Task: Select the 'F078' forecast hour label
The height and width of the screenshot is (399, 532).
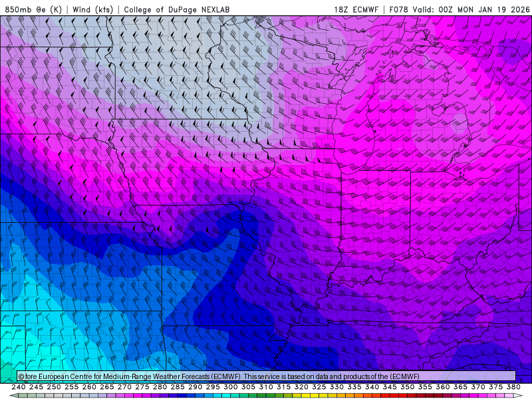Action: (398, 9)
